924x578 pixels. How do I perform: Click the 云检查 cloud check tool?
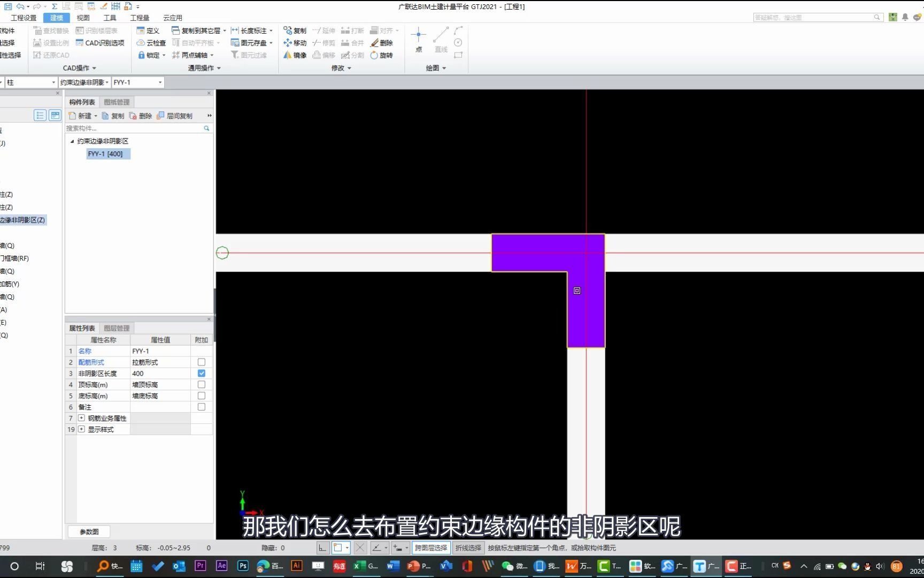tap(151, 43)
